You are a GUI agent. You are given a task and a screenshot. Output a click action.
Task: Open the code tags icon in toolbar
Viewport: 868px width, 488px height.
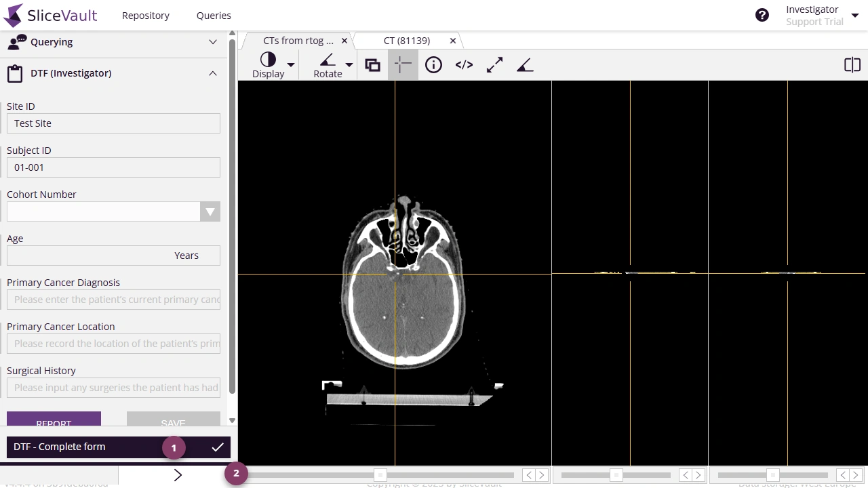464,65
